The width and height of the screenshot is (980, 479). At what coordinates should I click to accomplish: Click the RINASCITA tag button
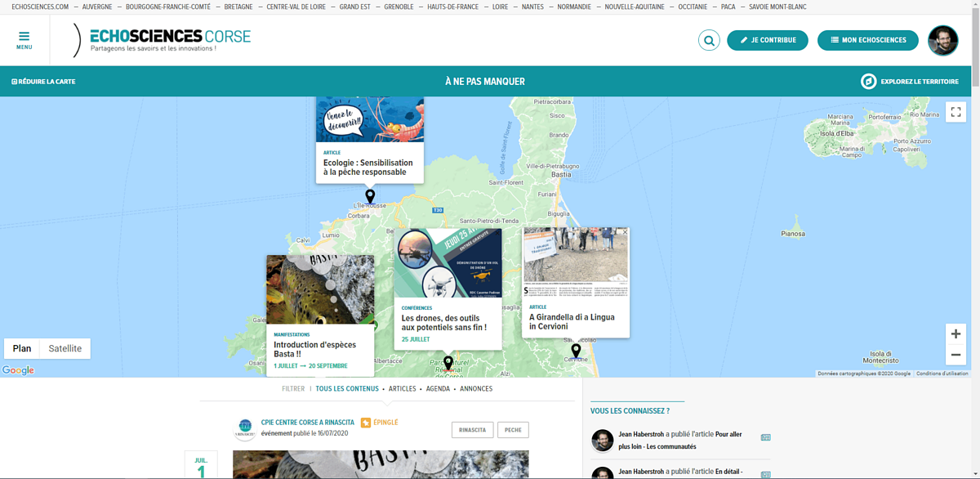click(472, 429)
